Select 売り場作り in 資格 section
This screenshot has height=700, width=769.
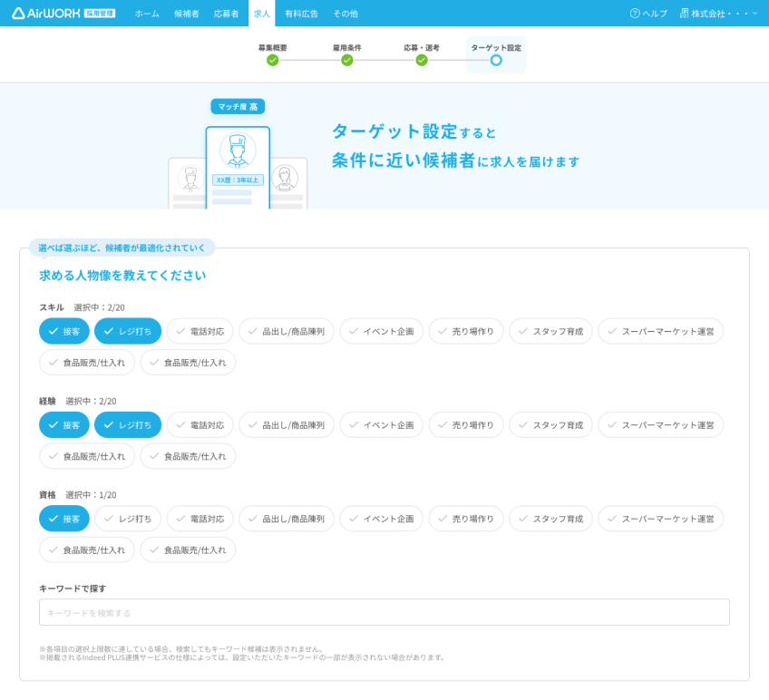[466, 519]
